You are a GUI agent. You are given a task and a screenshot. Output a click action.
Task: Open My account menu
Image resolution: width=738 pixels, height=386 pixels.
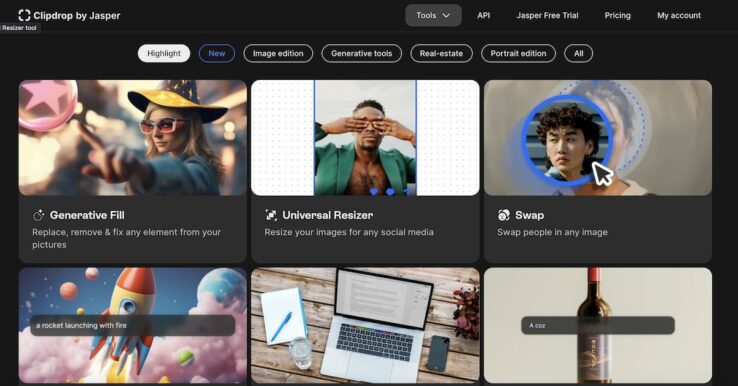click(x=679, y=16)
